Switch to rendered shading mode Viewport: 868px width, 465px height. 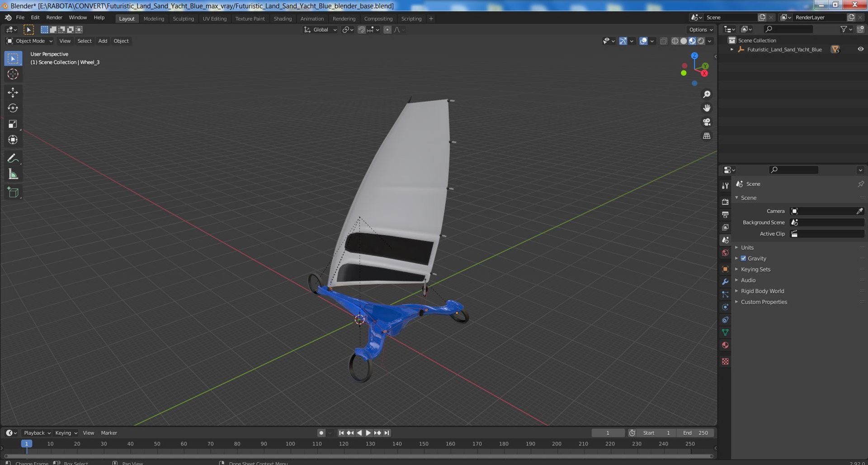[x=701, y=41]
